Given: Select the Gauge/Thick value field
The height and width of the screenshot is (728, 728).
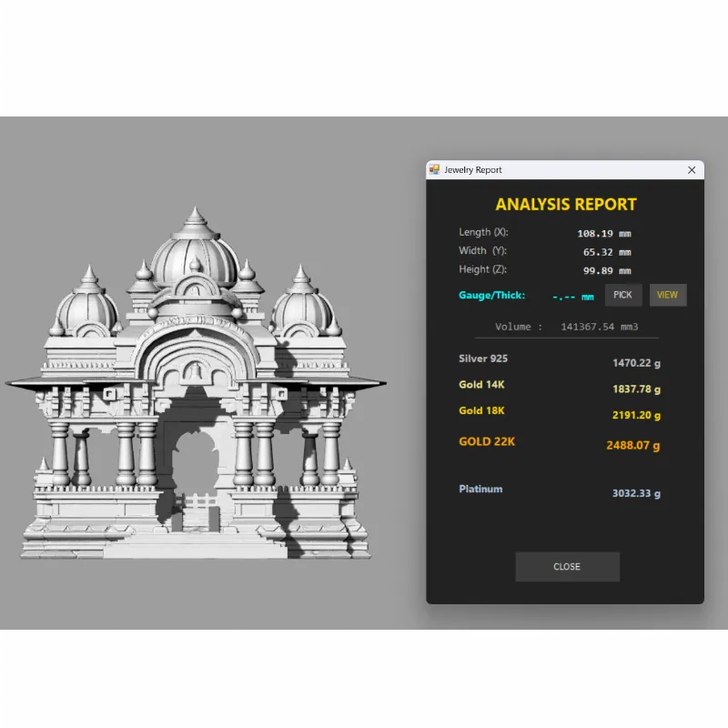Looking at the screenshot, I should pos(572,297).
